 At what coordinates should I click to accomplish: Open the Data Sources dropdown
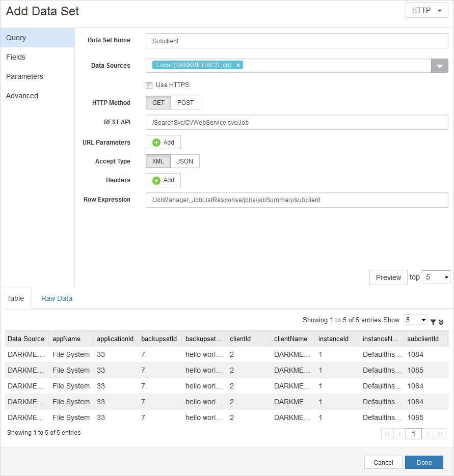(439, 65)
